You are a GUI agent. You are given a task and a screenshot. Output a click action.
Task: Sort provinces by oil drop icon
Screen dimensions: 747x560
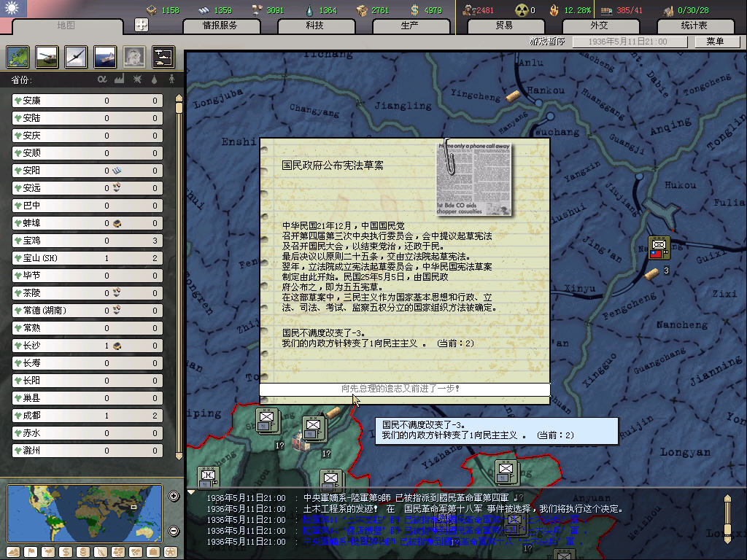point(154,79)
